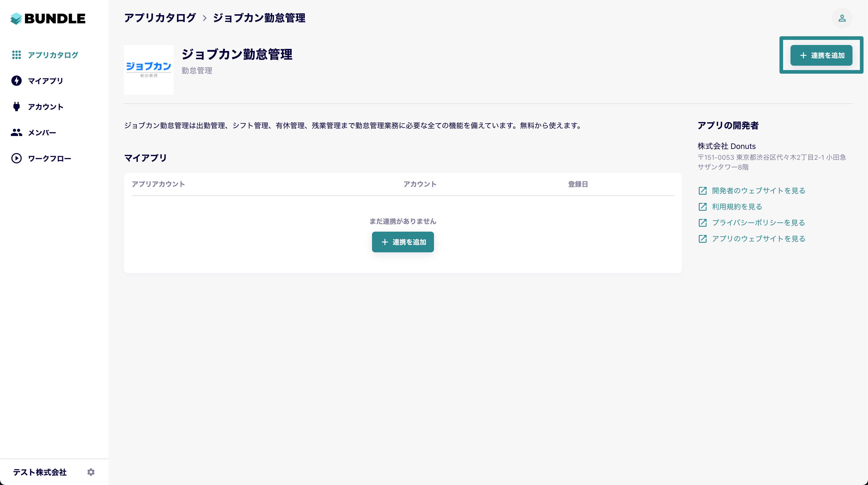The width and height of the screenshot is (868, 485).
Task: Open the user profile avatar icon
Action: [842, 18]
